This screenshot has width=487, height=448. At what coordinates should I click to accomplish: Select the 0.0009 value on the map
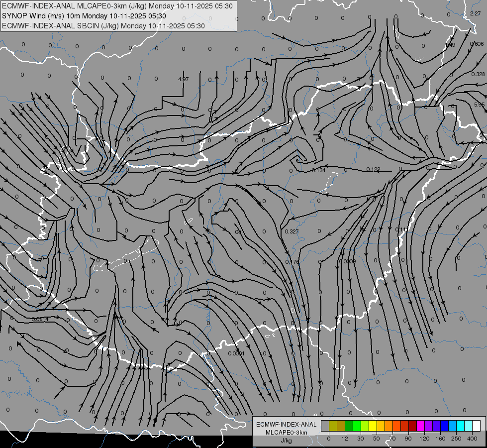347,261
